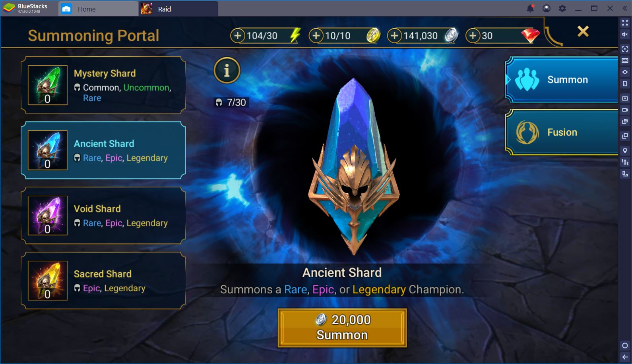Screen dimensions: 632x364
Task: Open BlueStacks notifications bell
Action: 530,8
